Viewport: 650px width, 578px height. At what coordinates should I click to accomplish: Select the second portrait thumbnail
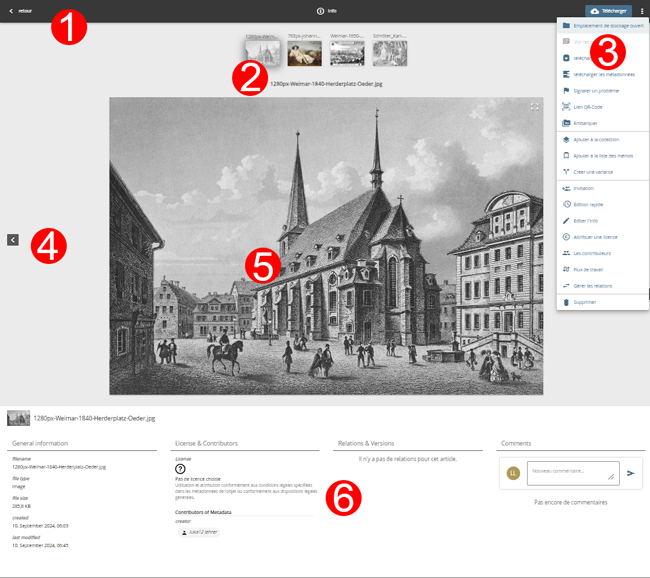click(x=304, y=52)
